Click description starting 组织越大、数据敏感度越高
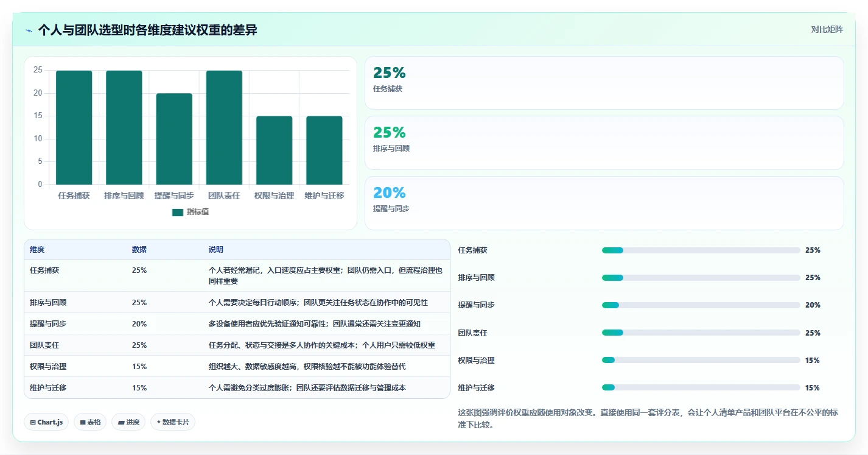The height and width of the screenshot is (455, 868). (307, 366)
